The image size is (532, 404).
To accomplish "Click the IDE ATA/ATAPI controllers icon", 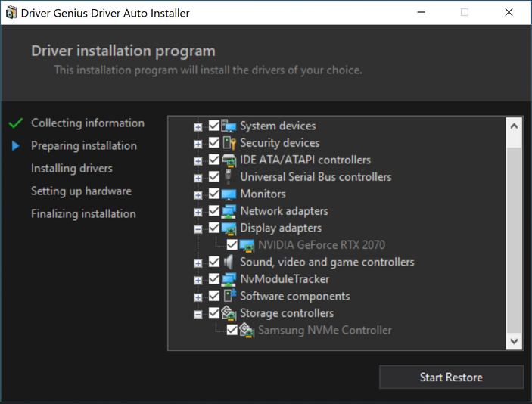I will coord(229,160).
